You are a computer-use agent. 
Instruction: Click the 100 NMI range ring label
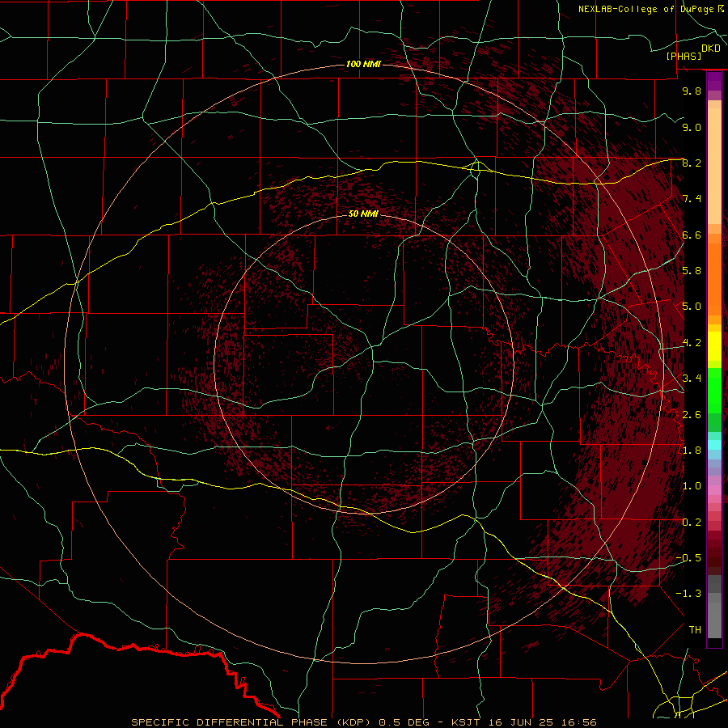pos(363,64)
